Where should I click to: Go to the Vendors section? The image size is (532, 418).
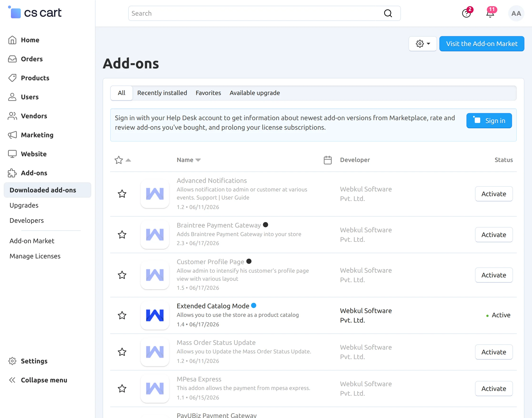(34, 116)
